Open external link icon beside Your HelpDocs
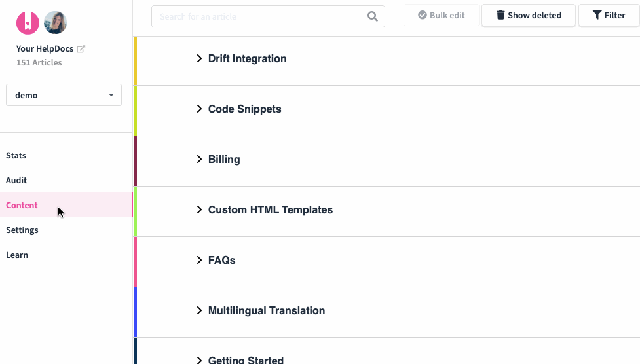Image resolution: width=640 pixels, height=364 pixels. (x=81, y=49)
